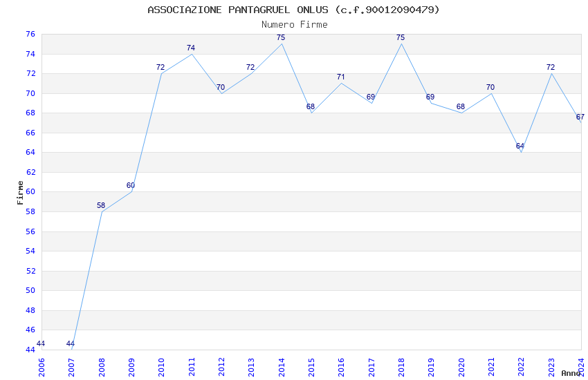Click data label 68 for year 2020
Image resolution: width=588 pixels, height=380 pixels.
point(461,106)
